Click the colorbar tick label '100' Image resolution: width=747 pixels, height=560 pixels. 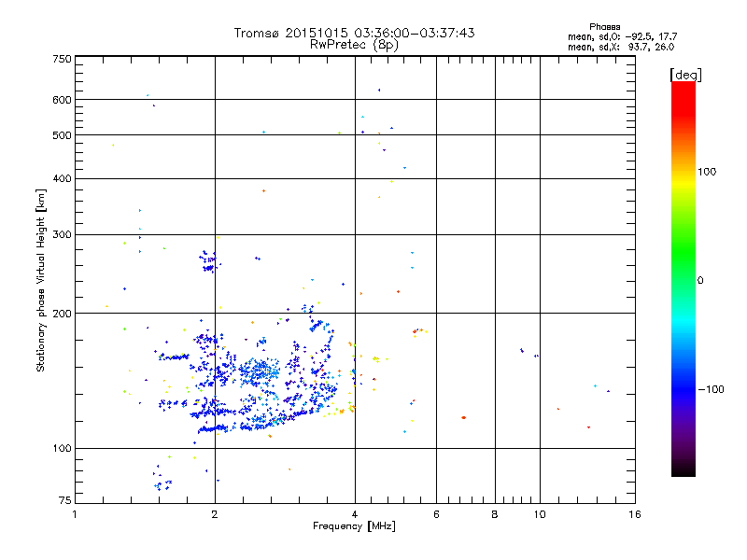pos(707,172)
